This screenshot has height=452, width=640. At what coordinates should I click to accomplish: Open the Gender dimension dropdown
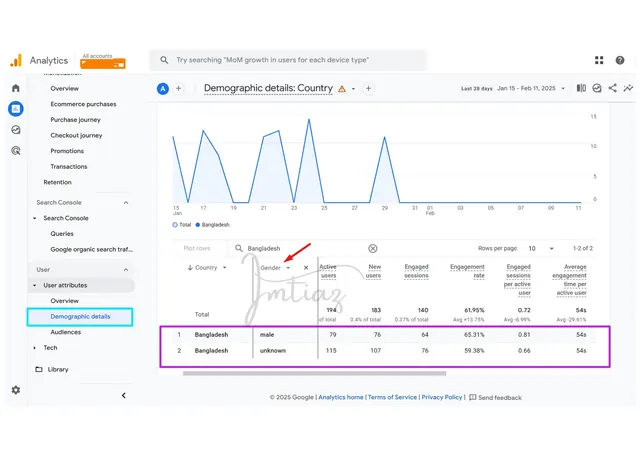(x=288, y=268)
